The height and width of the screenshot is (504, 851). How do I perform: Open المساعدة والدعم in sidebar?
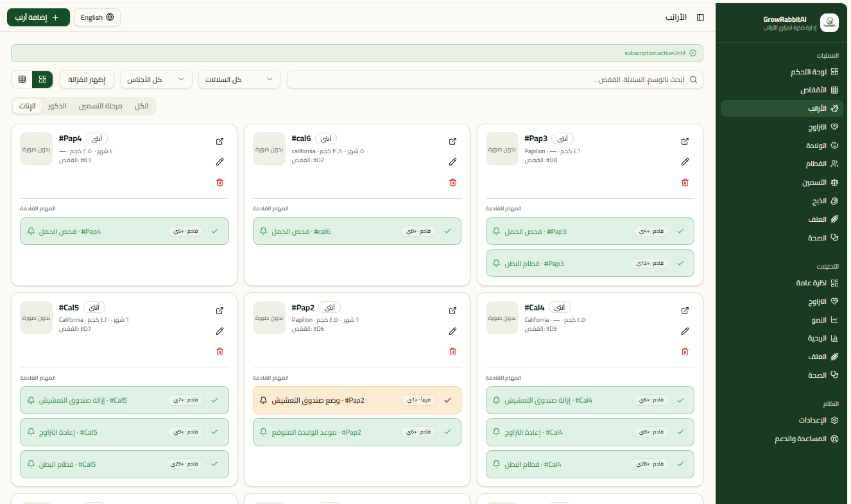782,439
